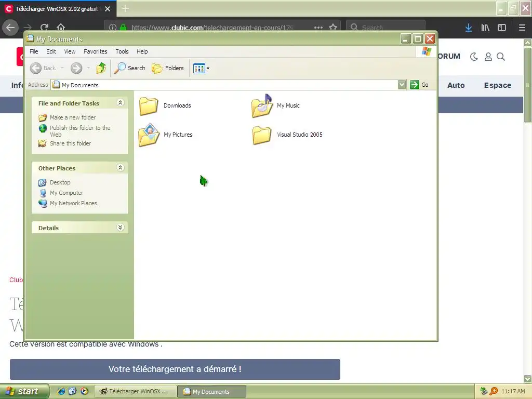Viewport: 532px width, 399px height.
Task: Go to Desktop in Other Places
Action: tap(60, 182)
